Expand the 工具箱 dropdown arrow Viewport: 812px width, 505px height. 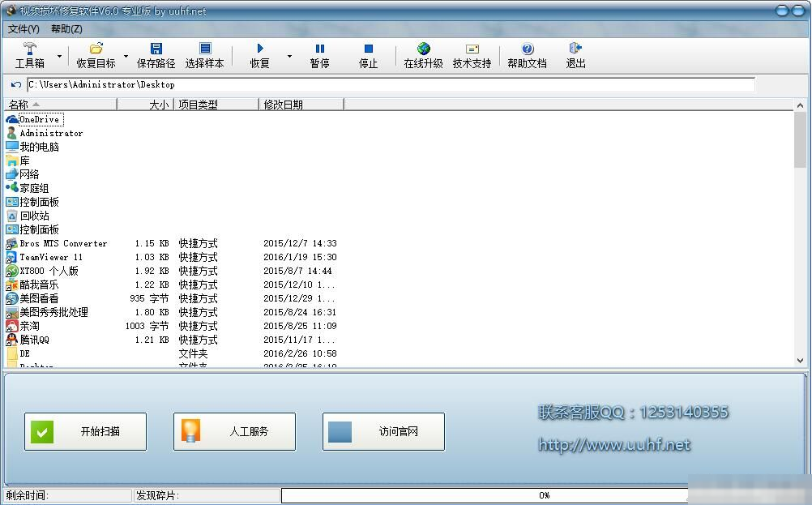click(59, 57)
